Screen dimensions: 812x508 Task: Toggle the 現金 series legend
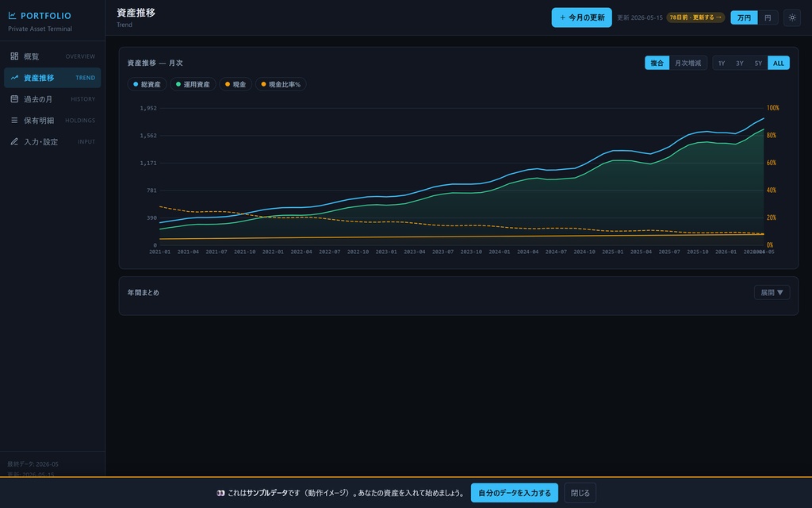[236, 84]
